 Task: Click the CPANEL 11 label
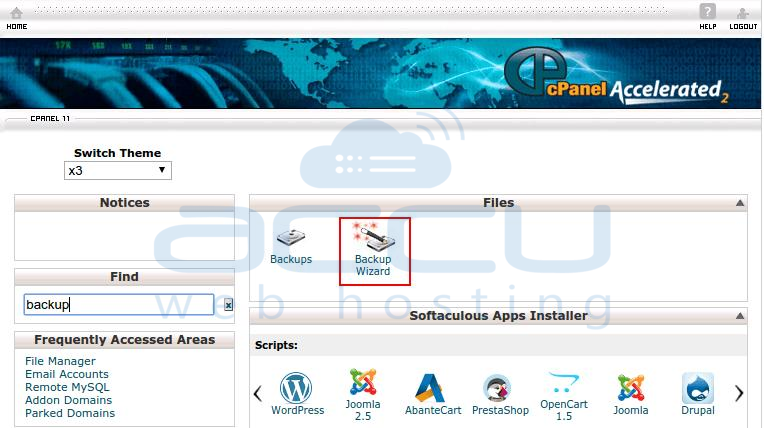(x=50, y=118)
